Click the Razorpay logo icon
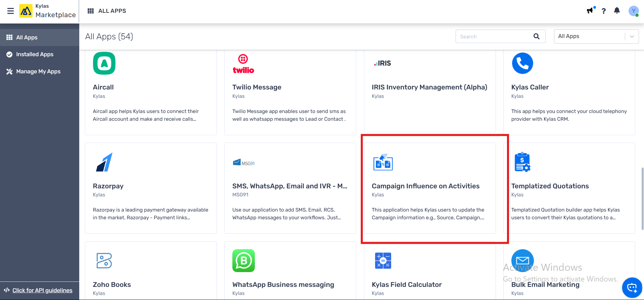Image resolution: width=644 pixels, height=300 pixels. tap(104, 162)
